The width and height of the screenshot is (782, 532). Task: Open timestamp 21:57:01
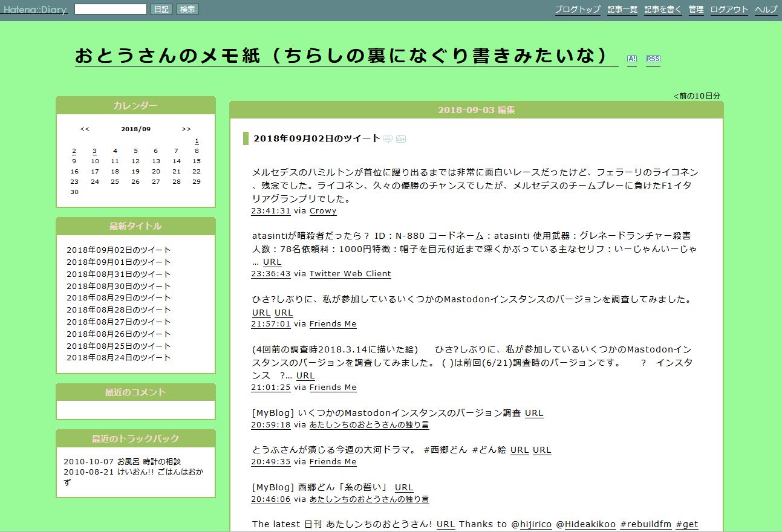pos(271,324)
